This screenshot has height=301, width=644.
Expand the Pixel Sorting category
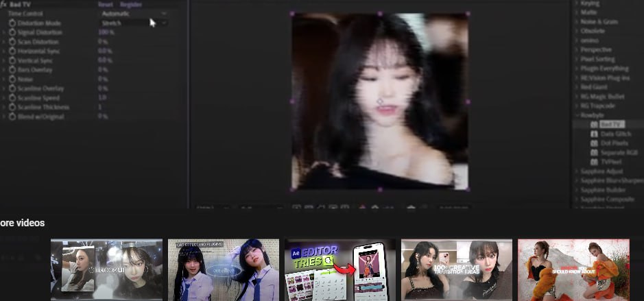(x=577, y=59)
